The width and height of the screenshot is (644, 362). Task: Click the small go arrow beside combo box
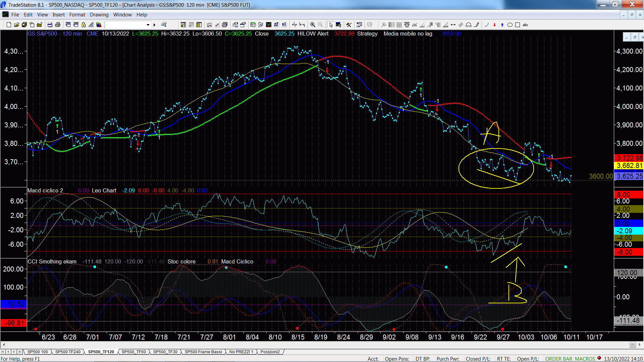tap(154, 25)
